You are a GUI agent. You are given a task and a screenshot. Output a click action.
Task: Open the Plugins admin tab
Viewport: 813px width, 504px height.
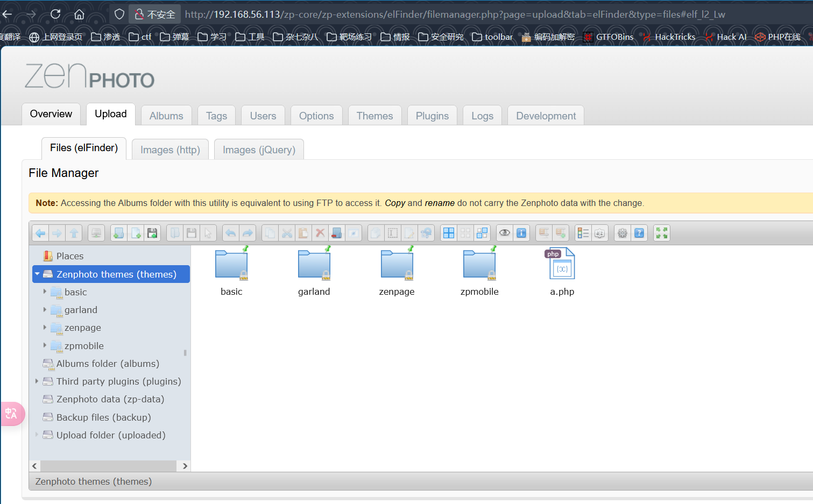(x=432, y=116)
